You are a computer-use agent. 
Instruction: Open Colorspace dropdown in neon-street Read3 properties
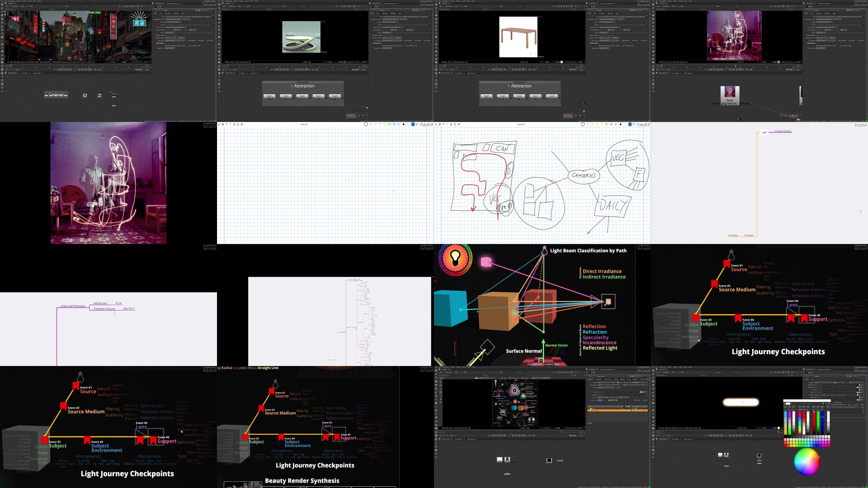coord(175,40)
